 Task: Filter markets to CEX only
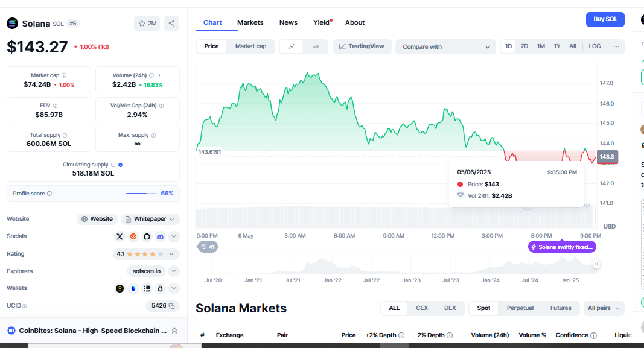pos(422,308)
